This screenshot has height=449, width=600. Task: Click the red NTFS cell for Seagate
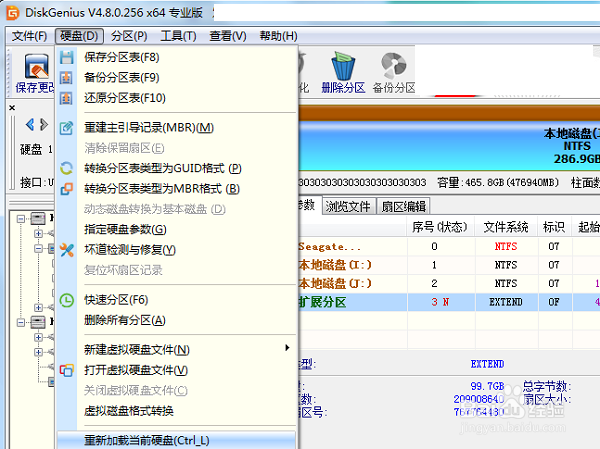click(506, 247)
